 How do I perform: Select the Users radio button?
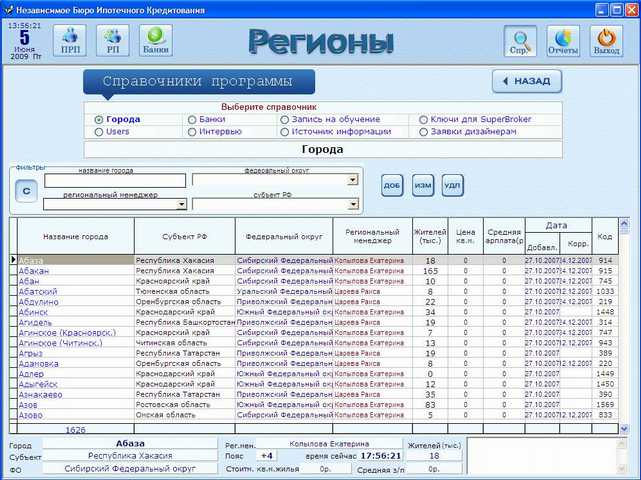99,132
